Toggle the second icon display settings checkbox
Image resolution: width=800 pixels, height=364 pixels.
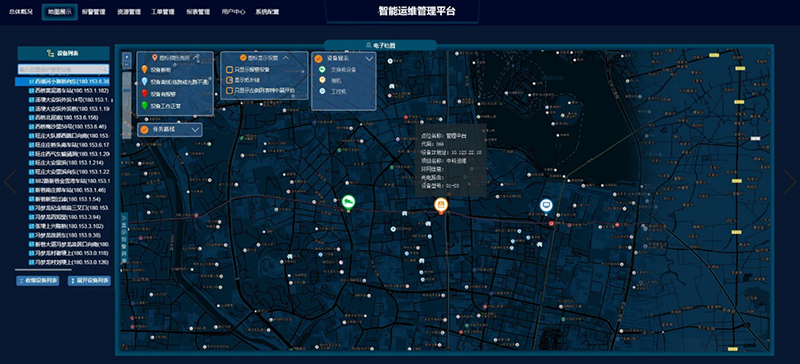coord(230,80)
